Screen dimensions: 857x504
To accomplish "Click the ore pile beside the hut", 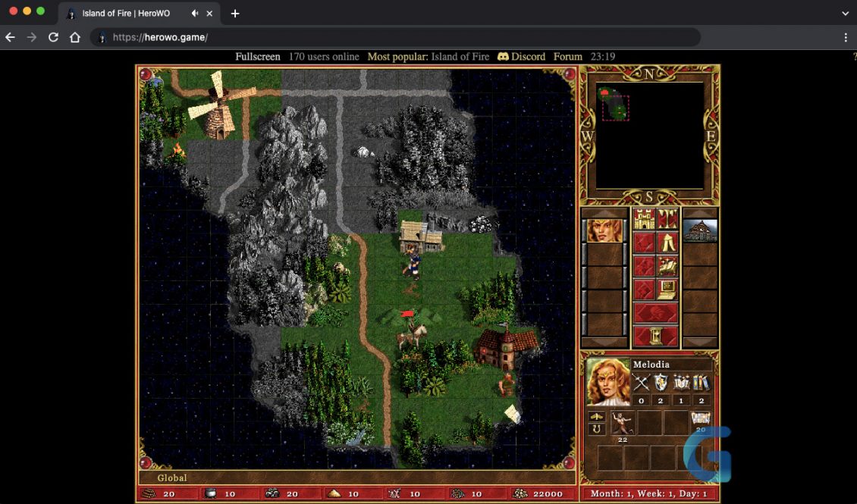I will [480, 224].
